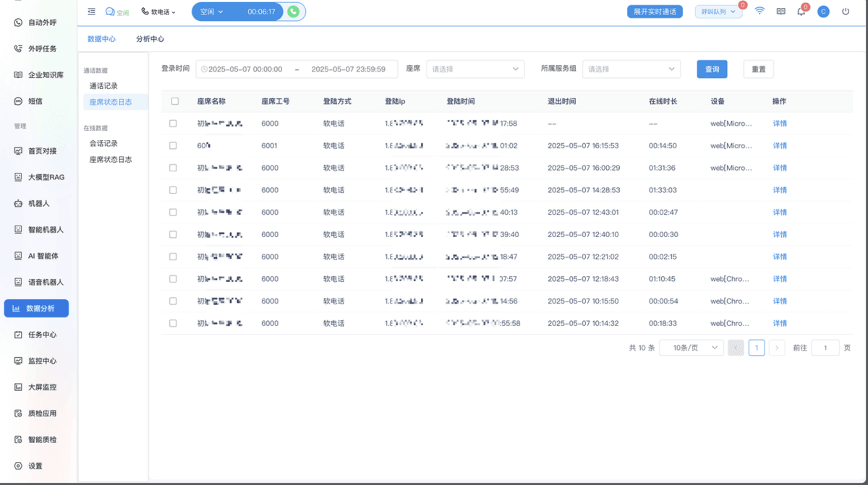This screenshot has width=868, height=485.
Task: Open AI 智能体 in the sidebar
Action: coord(36,256)
